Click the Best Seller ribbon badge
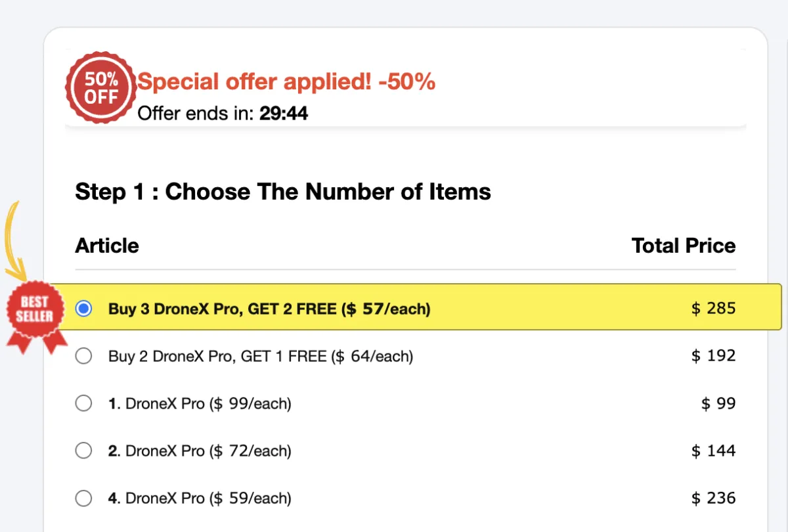The image size is (788, 532). [x=35, y=311]
